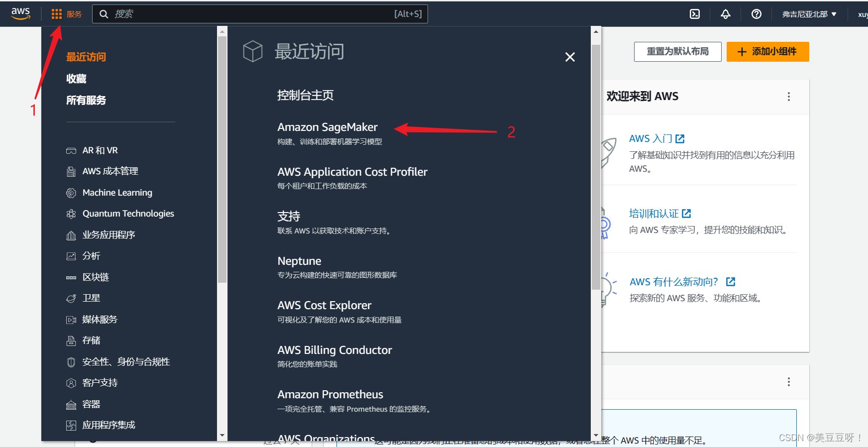Click the category list scroll-down arrow
This screenshot has width=868, height=447.
[222, 436]
